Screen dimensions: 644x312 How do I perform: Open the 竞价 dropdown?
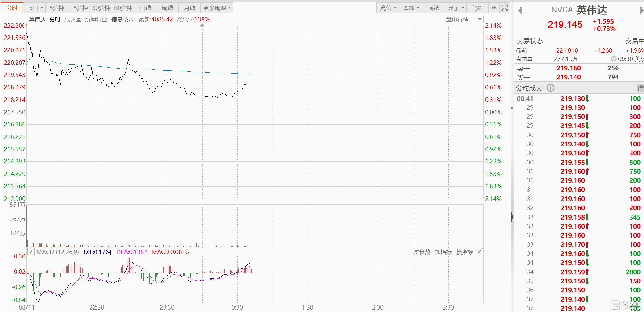[388, 8]
